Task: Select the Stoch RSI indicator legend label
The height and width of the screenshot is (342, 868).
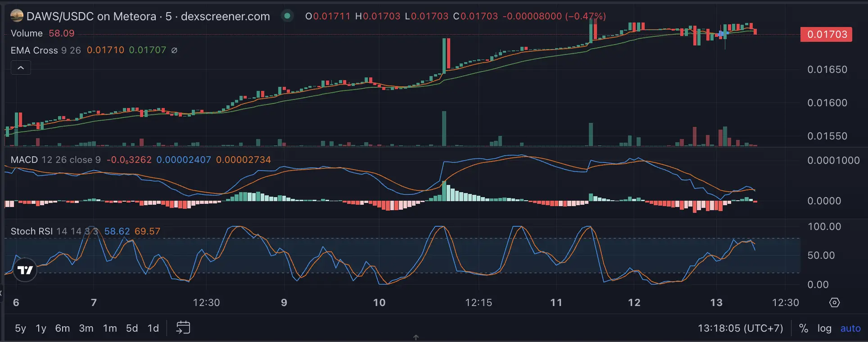Action: (32, 231)
